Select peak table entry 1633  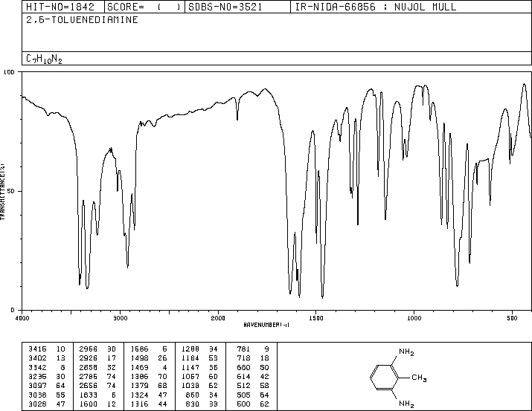(x=97, y=395)
